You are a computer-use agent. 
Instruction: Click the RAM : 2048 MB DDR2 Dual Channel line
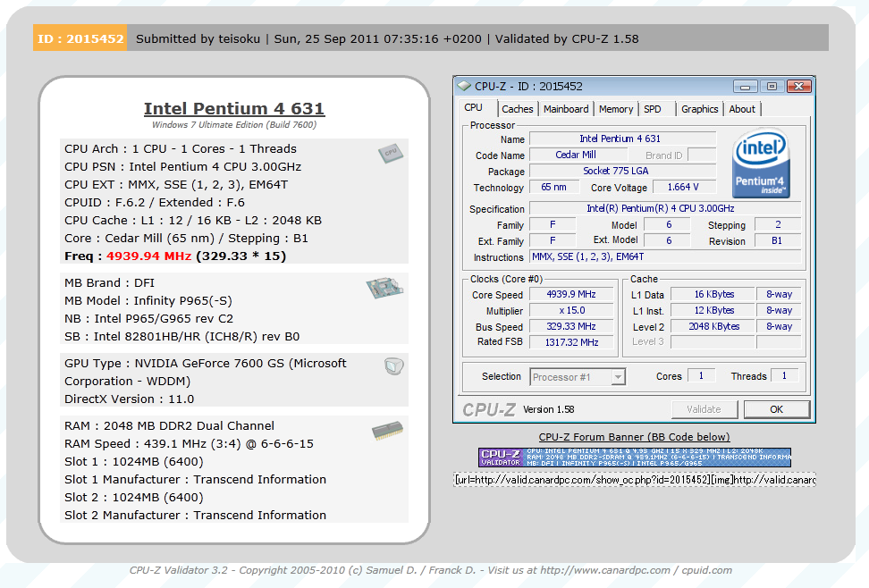[169, 425]
